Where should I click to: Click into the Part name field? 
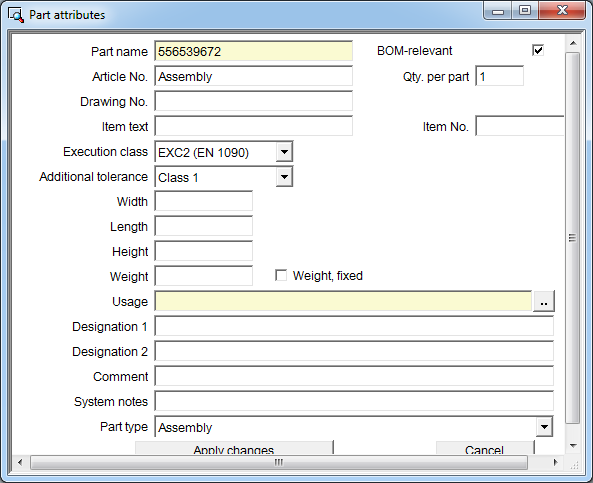click(253, 51)
